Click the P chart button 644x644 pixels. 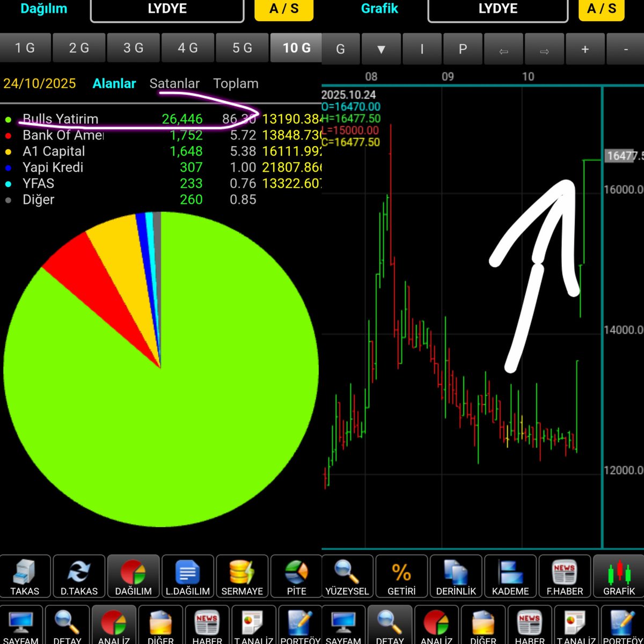point(463,49)
